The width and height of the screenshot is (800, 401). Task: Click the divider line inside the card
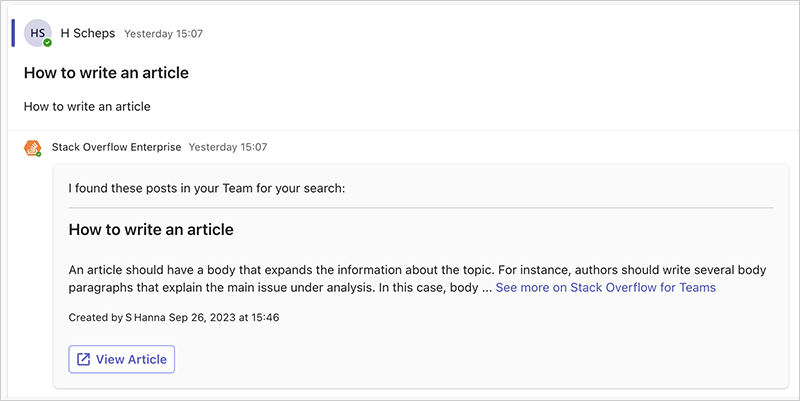[x=420, y=207]
